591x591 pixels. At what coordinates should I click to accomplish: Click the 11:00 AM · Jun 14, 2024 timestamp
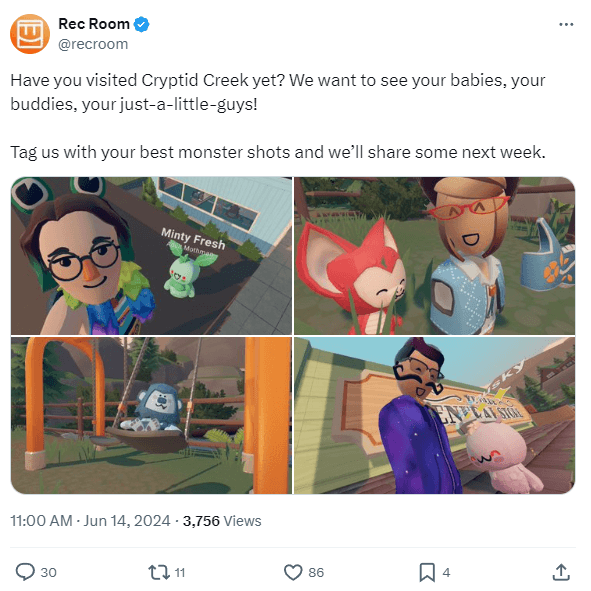point(90,521)
